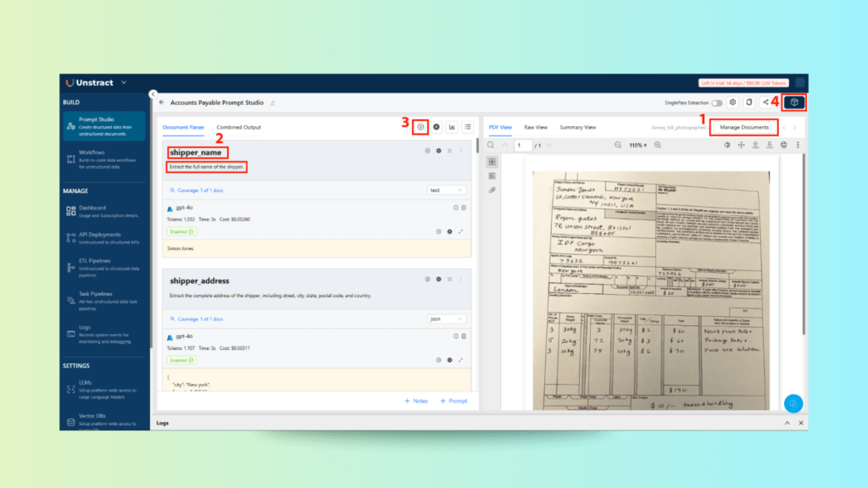Click the share icon in the header
The width and height of the screenshot is (868, 488).
coord(765,103)
